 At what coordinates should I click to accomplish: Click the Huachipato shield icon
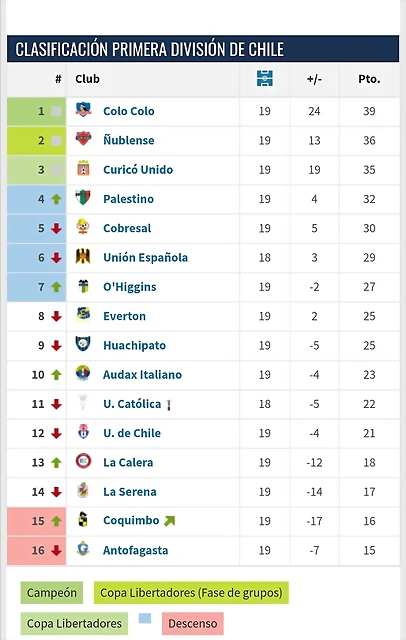pos(83,344)
